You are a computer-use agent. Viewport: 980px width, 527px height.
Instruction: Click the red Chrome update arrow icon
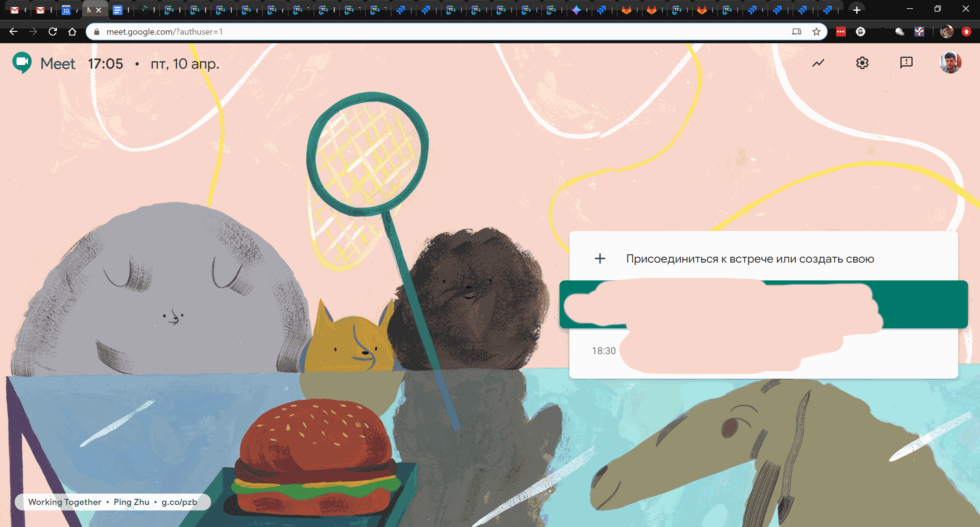point(966,32)
